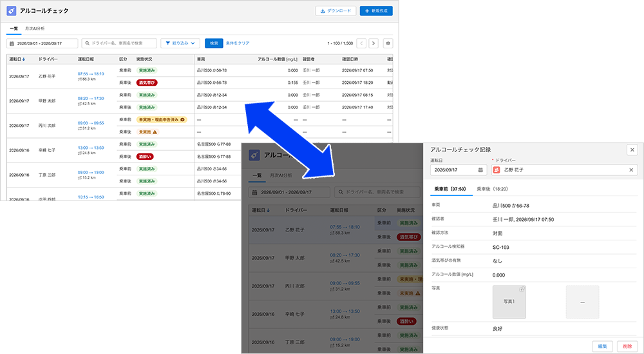644x354 pixels.
Task: Open the 写真1 photo thumbnail
Action: click(509, 302)
